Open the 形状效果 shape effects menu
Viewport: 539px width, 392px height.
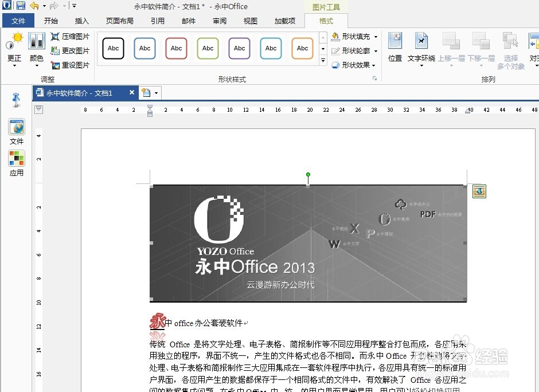(353, 65)
